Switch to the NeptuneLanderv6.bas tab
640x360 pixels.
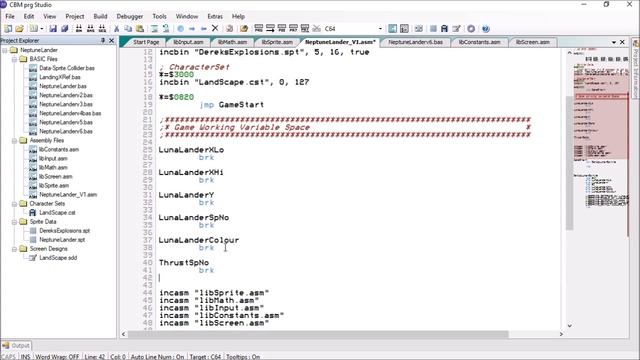coord(416,42)
